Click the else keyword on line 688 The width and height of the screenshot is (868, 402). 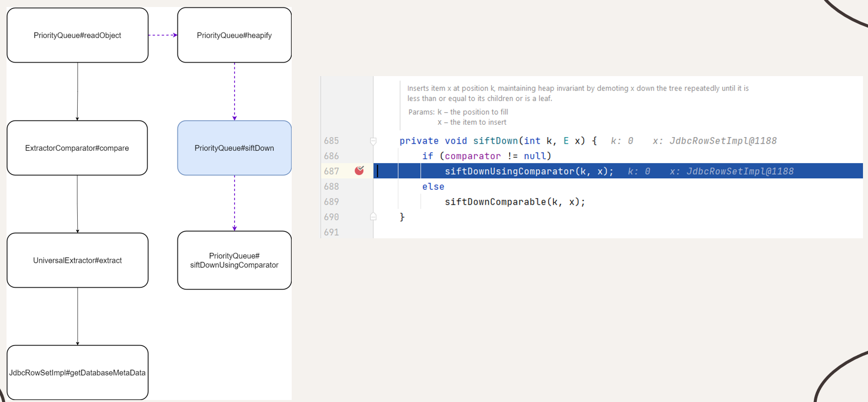click(x=433, y=186)
